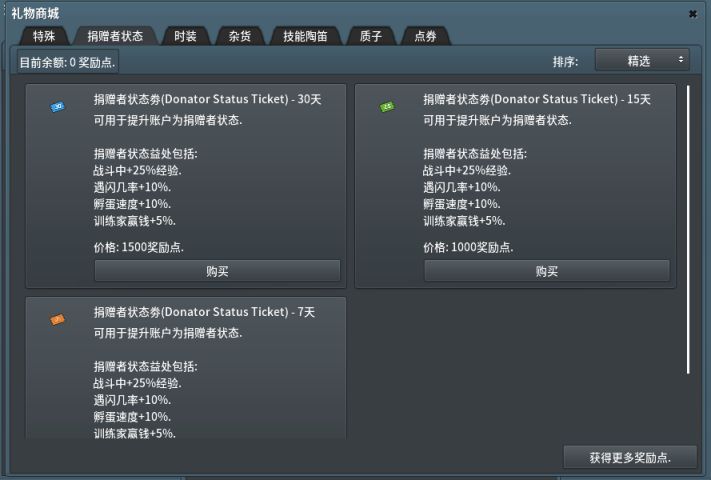
Task: Switch to the 特殊 tab
Action: click(x=44, y=36)
